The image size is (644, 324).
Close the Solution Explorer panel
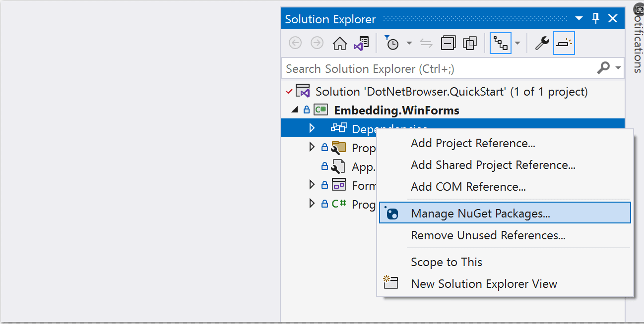[x=613, y=19]
